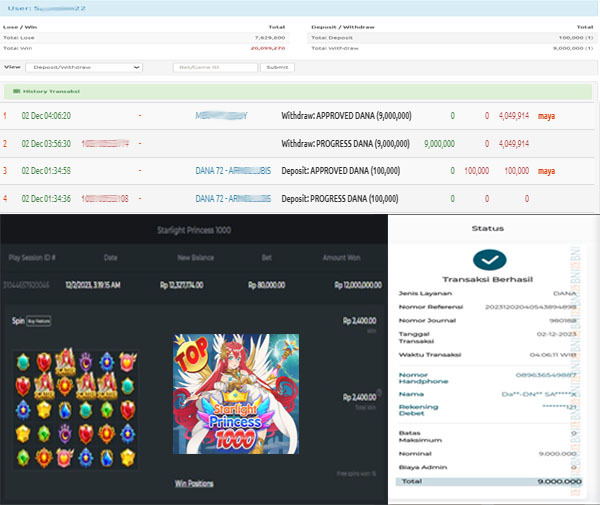Select the 02 Dec 03:56:30 timestamp
This screenshot has width=600, height=505.
tap(46, 144)
